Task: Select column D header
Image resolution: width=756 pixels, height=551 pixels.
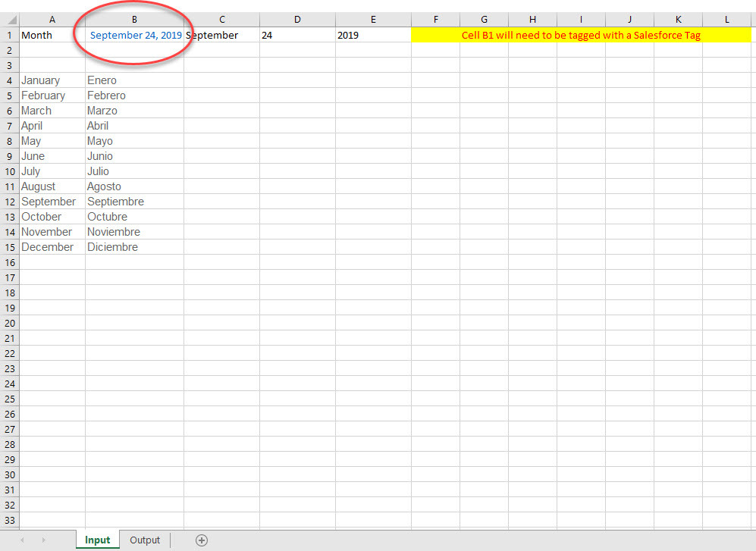Action: click(x=297, y=20)
